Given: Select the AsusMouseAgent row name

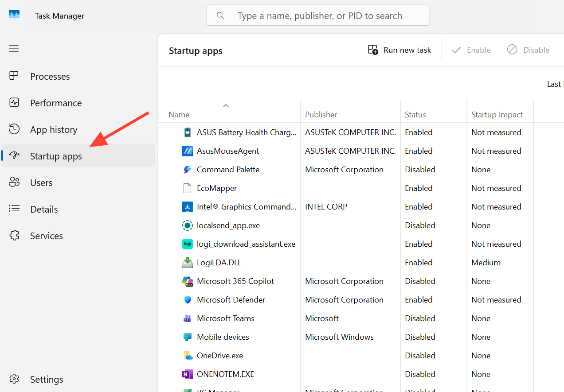Looking at the screenshot, I should 228,151.
